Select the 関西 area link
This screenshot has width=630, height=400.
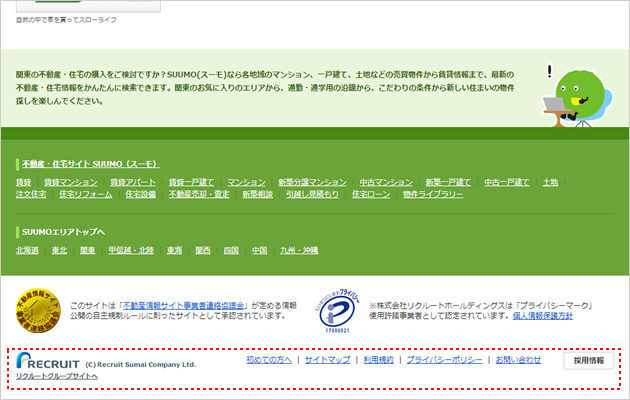[x=202, y=251]
